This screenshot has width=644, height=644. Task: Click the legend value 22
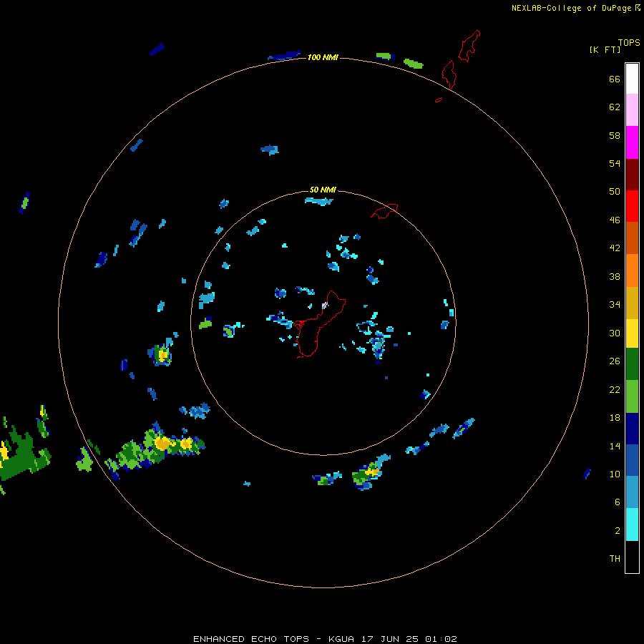pos(615,390)
